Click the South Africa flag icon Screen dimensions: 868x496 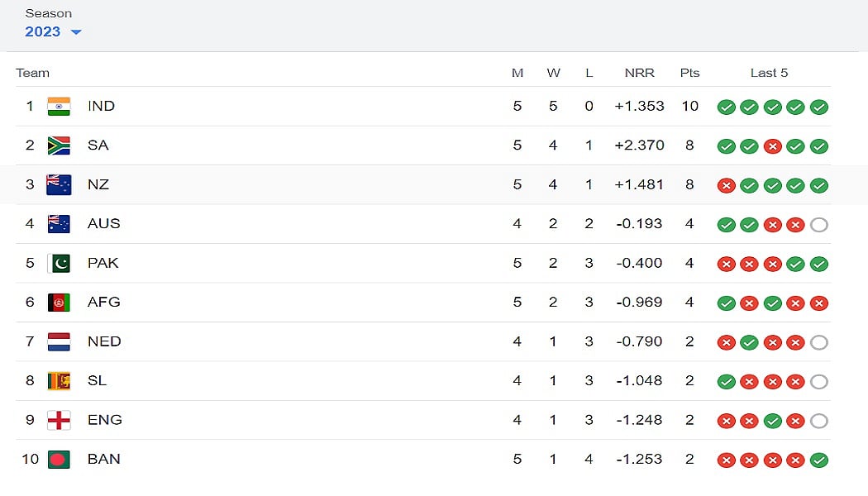click(x=59, y=145)
